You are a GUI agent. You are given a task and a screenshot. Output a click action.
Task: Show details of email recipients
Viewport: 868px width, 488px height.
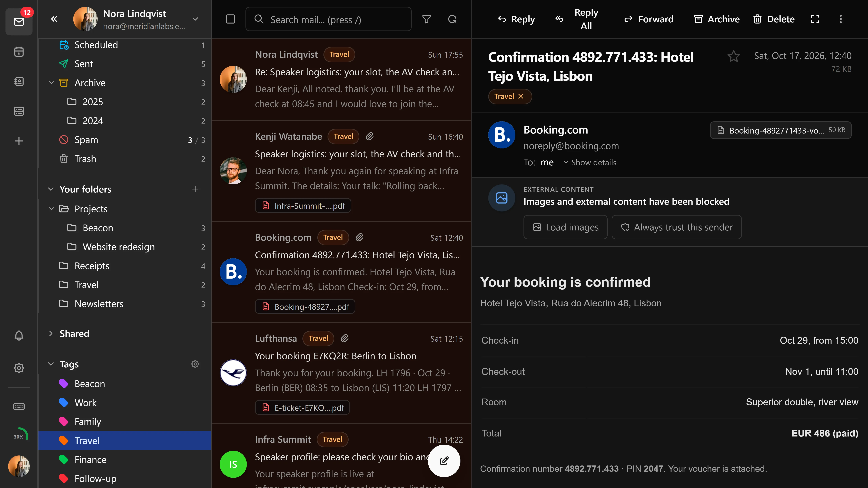[x=590, y=163]
